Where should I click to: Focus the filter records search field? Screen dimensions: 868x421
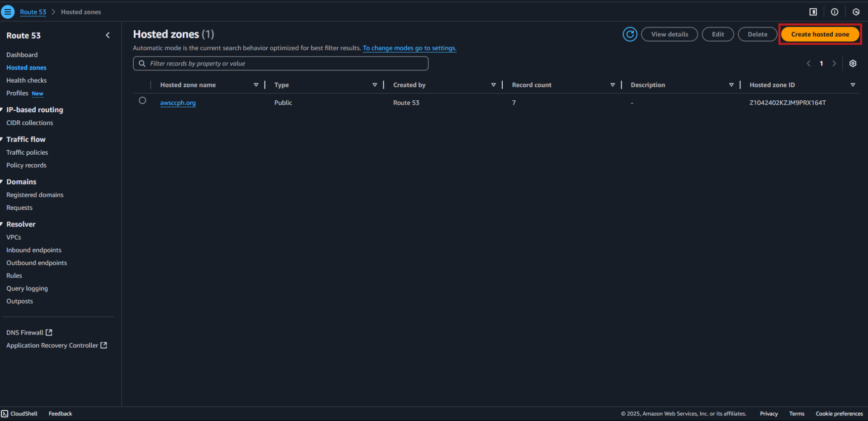281,63
